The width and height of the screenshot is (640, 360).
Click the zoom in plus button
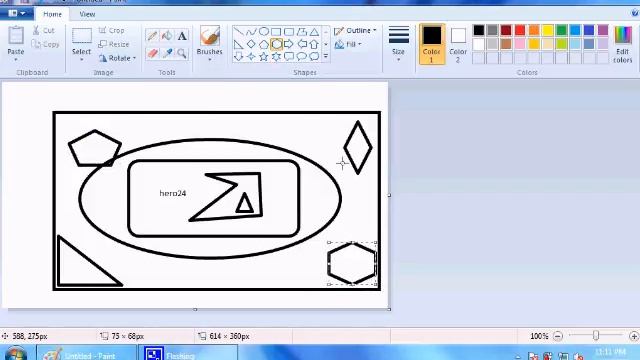(634, 336)
